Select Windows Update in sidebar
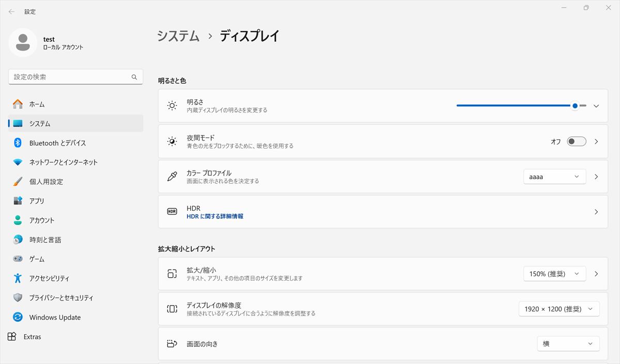The height and width of the screenshot is (364, 620). click(x=76, y=317)
